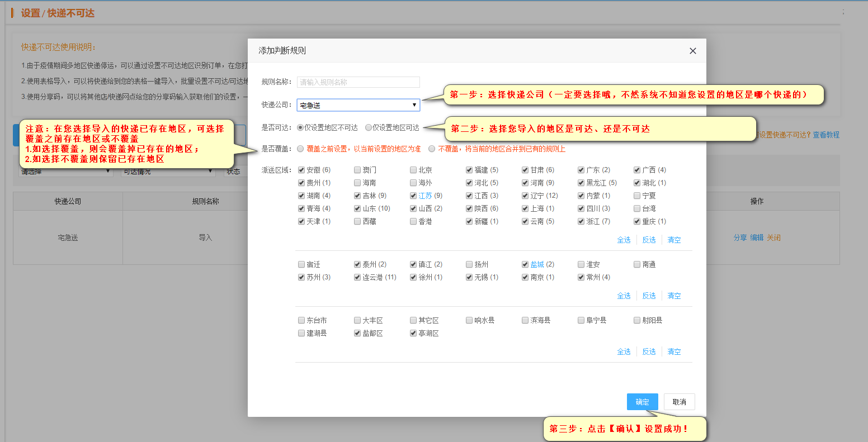Check the 大丰区 district checkbox
The width and height of the screenshot is (868, 442).
(x=357, y=320)
